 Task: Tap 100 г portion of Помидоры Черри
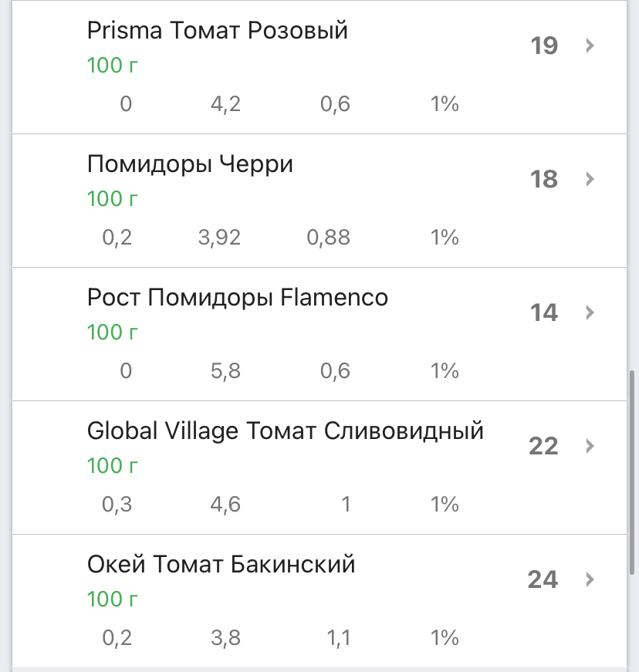tap(113, 199)
